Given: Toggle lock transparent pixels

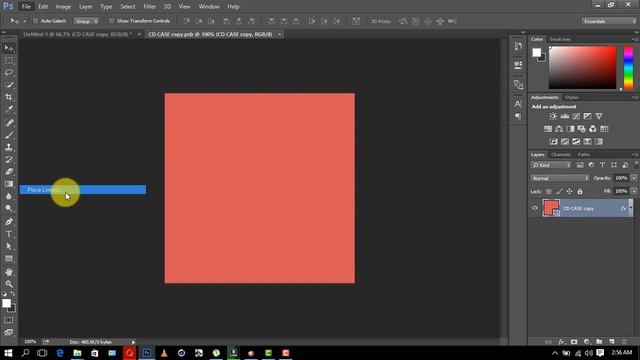Looking at the screenshot, I should point(549,191).
